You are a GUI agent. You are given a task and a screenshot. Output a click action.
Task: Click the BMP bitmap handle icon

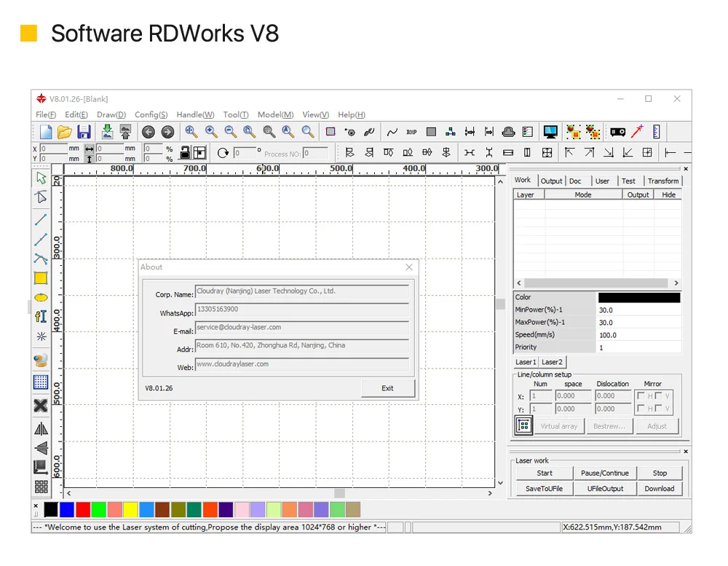pyautogui.click(x=411, y=132)
